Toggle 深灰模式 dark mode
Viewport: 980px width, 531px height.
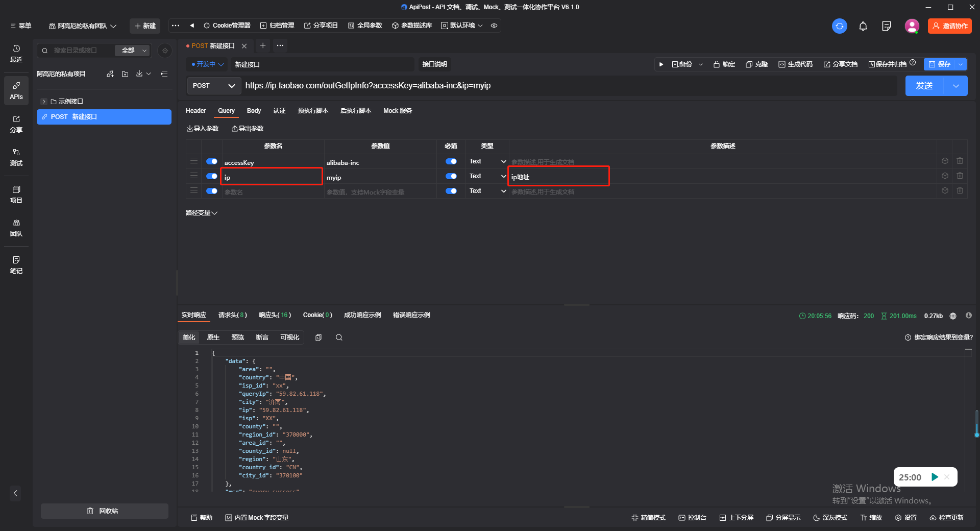click(830, 518)
